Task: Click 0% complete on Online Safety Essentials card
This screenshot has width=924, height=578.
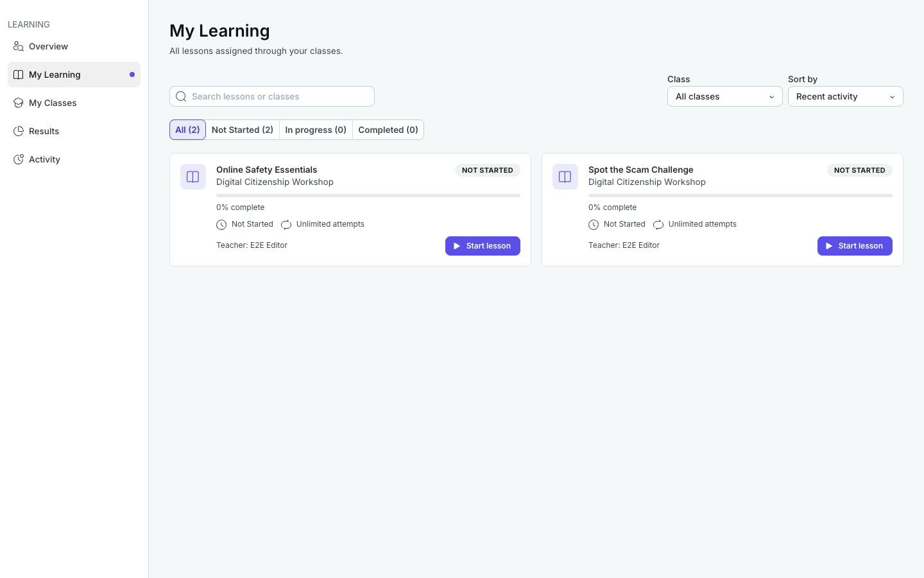Action: coord(240,207)
